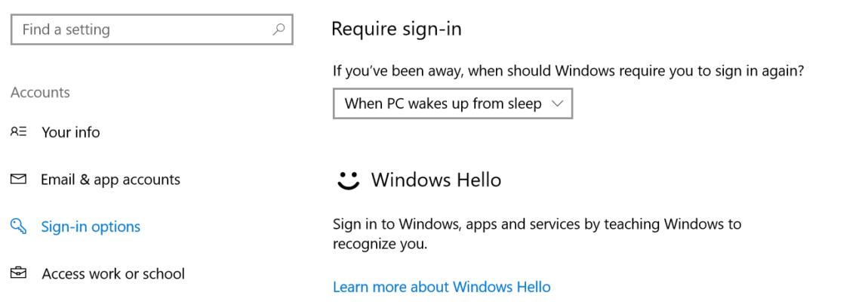Click the envelope icon for Email & app accounts
The image size is (868, 302).
[18, 180]
